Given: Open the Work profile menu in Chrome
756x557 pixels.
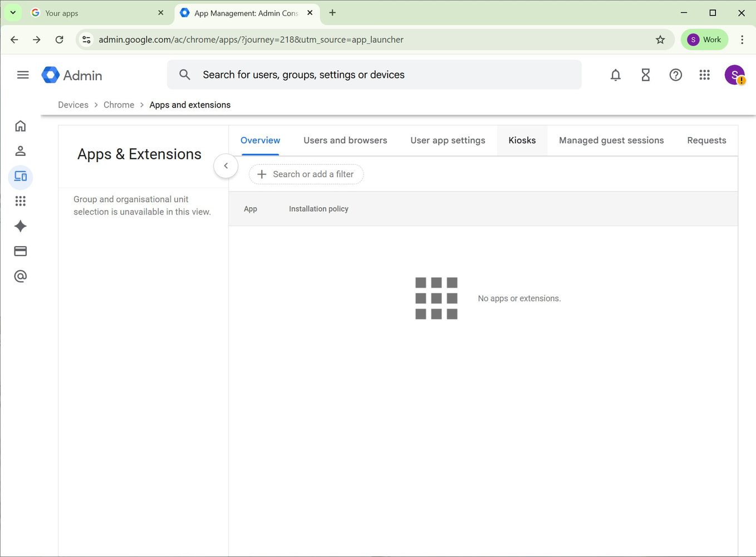Looking at the screenshot, I should [x=704, y=40].
